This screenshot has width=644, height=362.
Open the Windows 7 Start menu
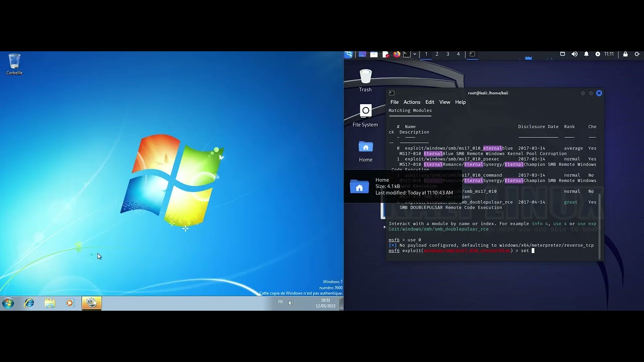coord(8,303)
